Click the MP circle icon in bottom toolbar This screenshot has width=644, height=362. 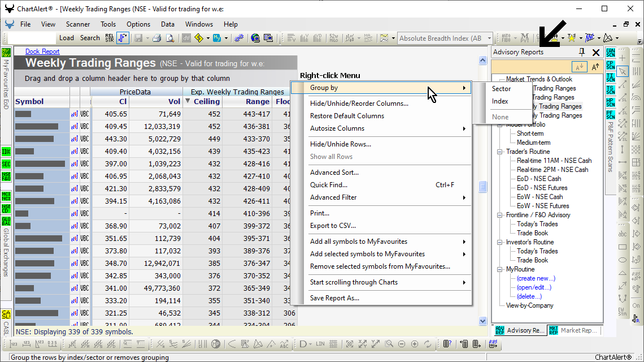(216, 344)
